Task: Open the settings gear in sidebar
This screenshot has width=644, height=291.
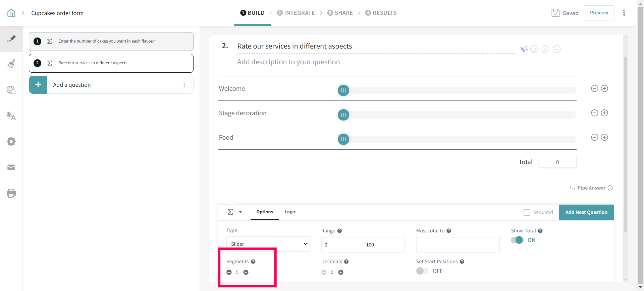Action: pyautogui.click(x=11, y=141)
